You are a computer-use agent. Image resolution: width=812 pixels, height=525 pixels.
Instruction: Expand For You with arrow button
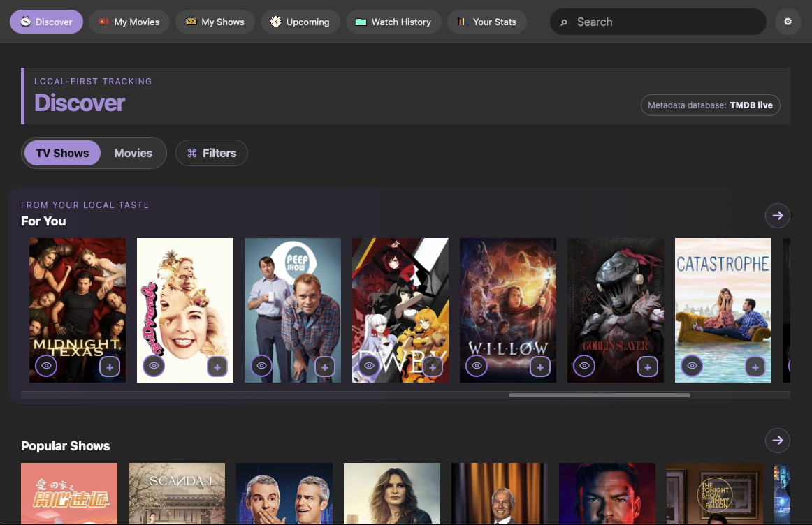click(777, 216)
